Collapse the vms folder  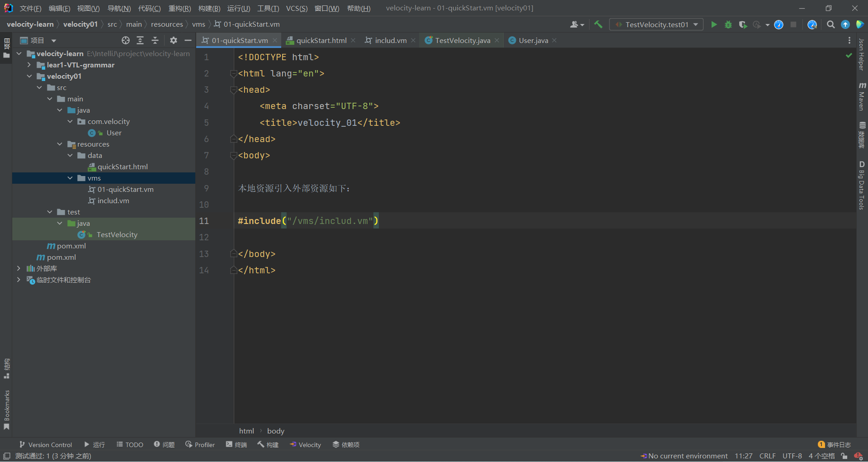(x=70, y=178)
